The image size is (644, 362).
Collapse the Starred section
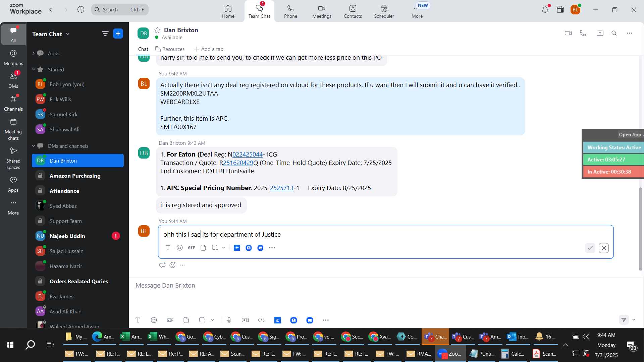point(33,69)
